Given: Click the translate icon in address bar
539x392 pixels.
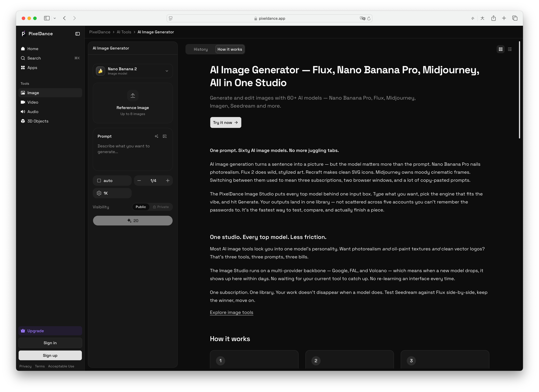Looking at the screenshot, I should tap(362, 18).
